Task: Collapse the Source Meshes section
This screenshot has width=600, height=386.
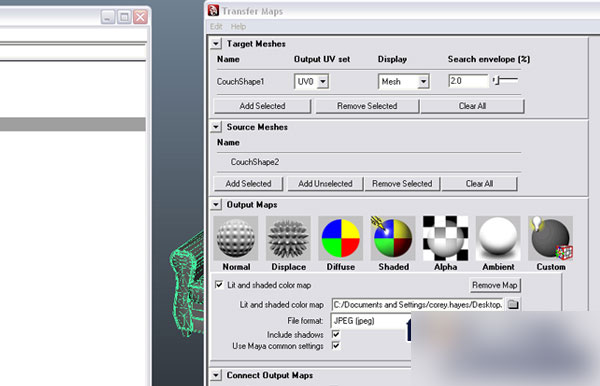Action: click(x=216, y=127)
